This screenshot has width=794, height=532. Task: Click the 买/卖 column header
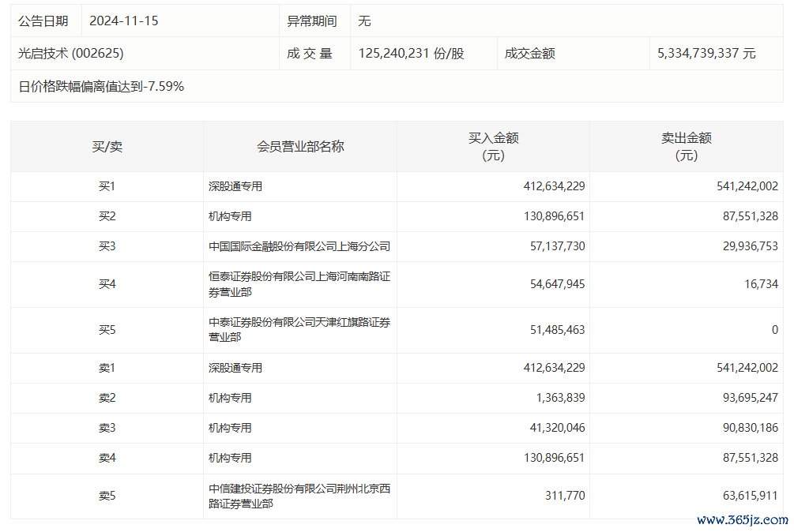coord(107,147)
